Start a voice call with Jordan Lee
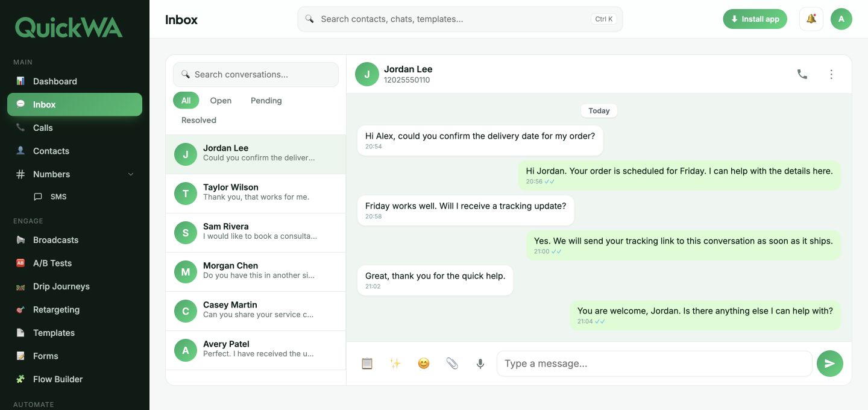The height and width of the screenshot is (410, 868). [802, 74]
